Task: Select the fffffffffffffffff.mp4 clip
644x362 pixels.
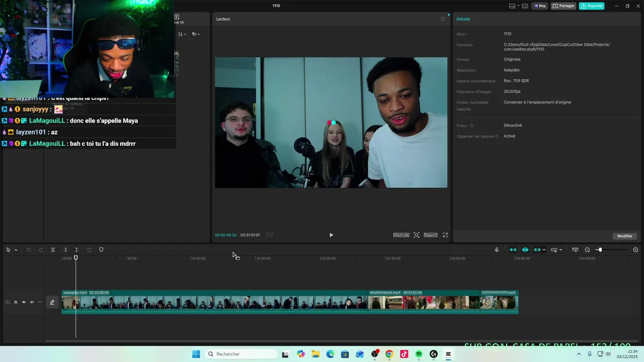Action: click(499, 302)
